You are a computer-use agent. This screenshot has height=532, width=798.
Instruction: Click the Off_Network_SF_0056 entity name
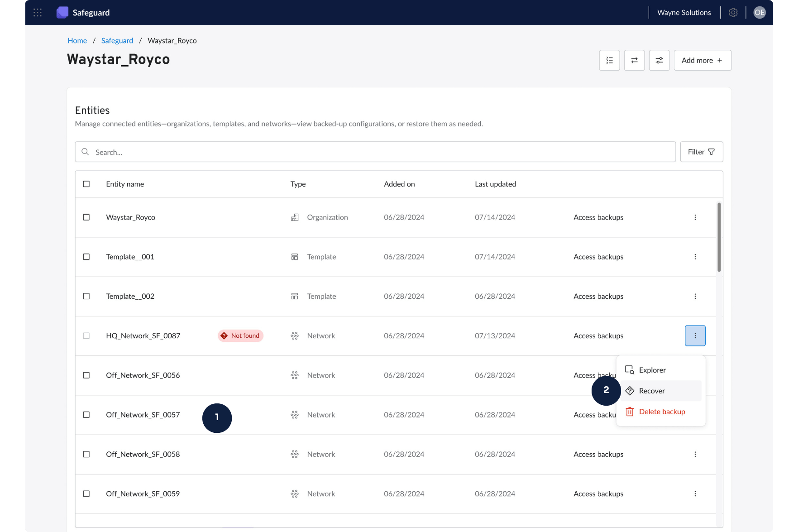point(143,375)
